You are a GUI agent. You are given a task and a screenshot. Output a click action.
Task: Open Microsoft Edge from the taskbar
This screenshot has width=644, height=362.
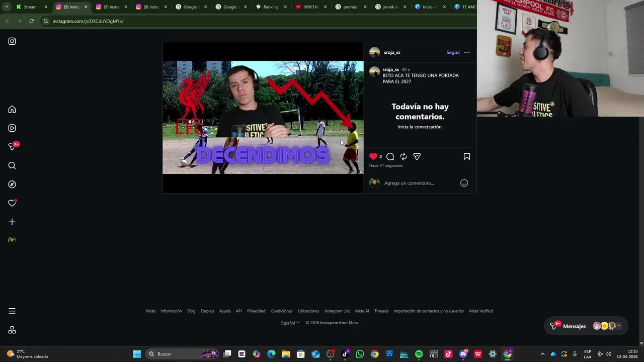coord(271,354)
